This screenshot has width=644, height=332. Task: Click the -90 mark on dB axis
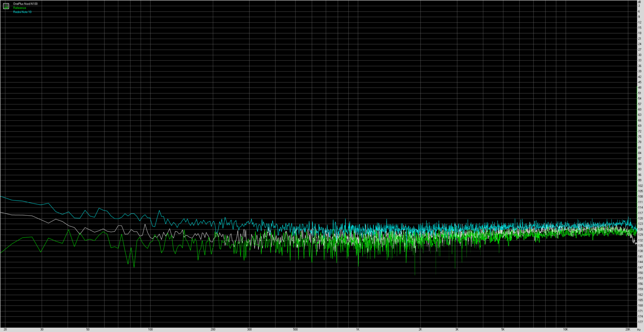point(640,164)
